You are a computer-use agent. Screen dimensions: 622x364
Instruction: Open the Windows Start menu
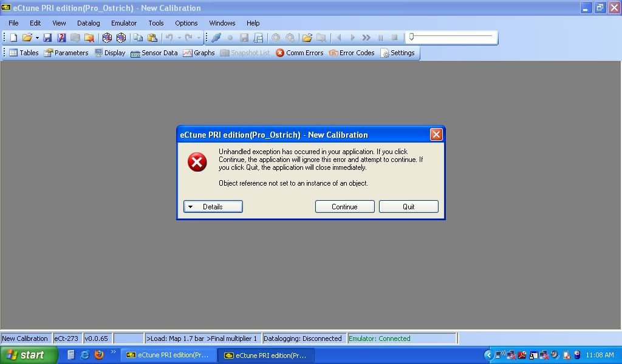click(x=29, y=355)
